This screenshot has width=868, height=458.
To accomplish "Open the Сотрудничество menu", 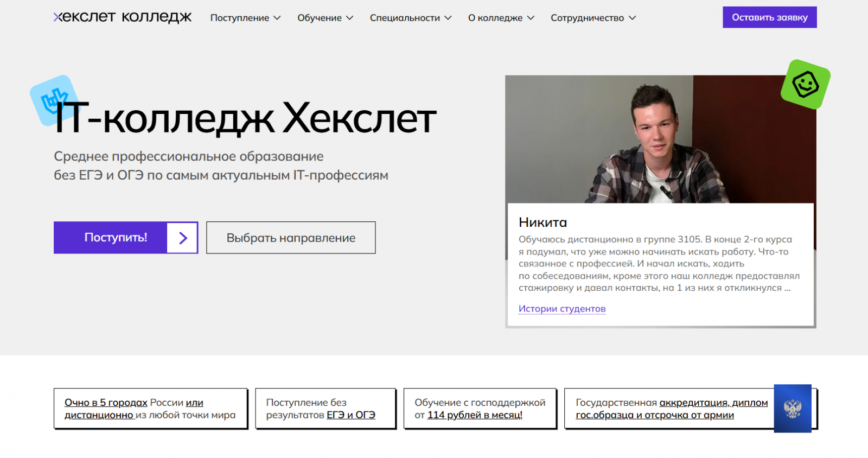I will pos(593,18).
